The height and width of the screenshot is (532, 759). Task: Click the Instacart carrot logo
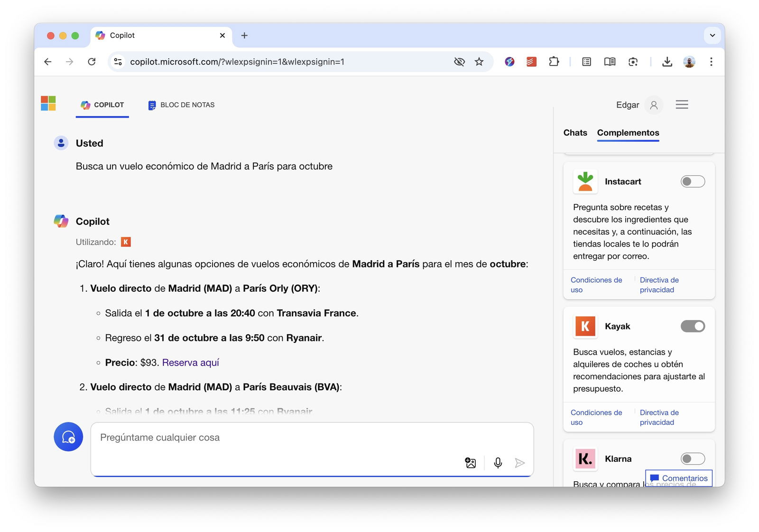[585, 182]
